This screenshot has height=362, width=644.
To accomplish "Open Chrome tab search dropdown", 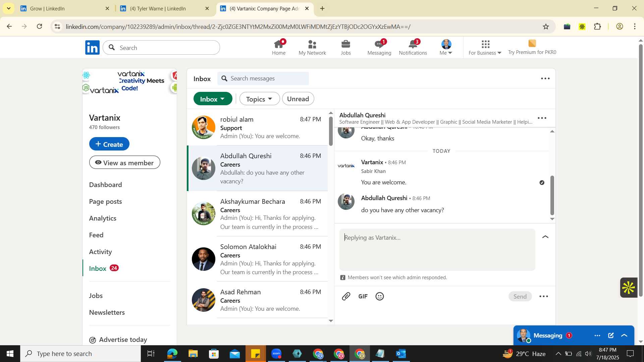I will pos(8,8).
